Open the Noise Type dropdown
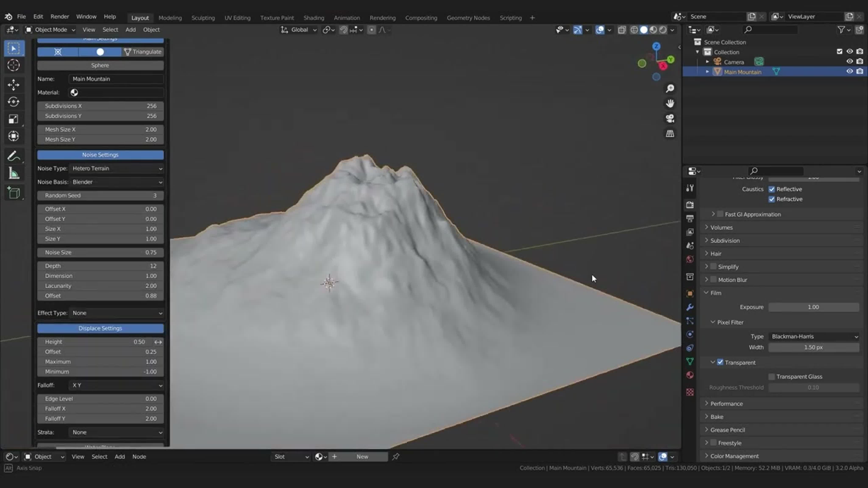868x488 pixels. tap(116, 168)
